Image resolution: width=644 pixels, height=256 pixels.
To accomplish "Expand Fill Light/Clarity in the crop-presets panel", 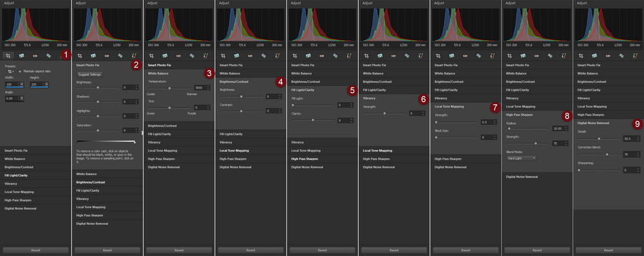I will click(35, 175).
